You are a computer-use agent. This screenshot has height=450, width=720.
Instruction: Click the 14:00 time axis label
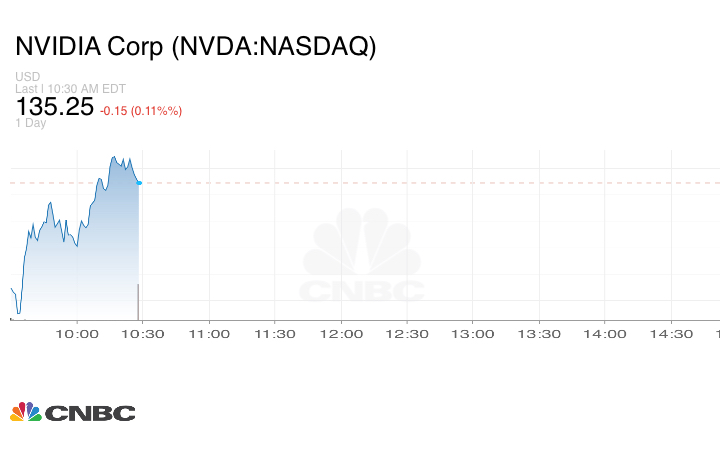(x=605, y=334)
